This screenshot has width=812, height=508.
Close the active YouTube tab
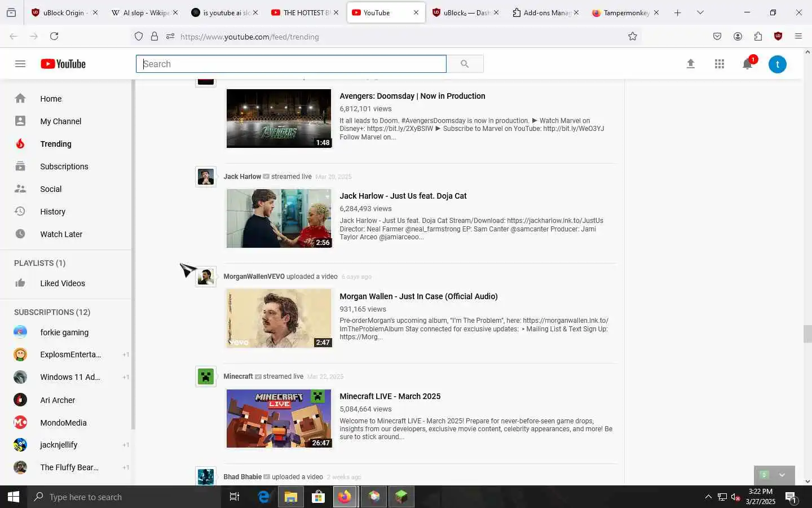click(416, 12)
